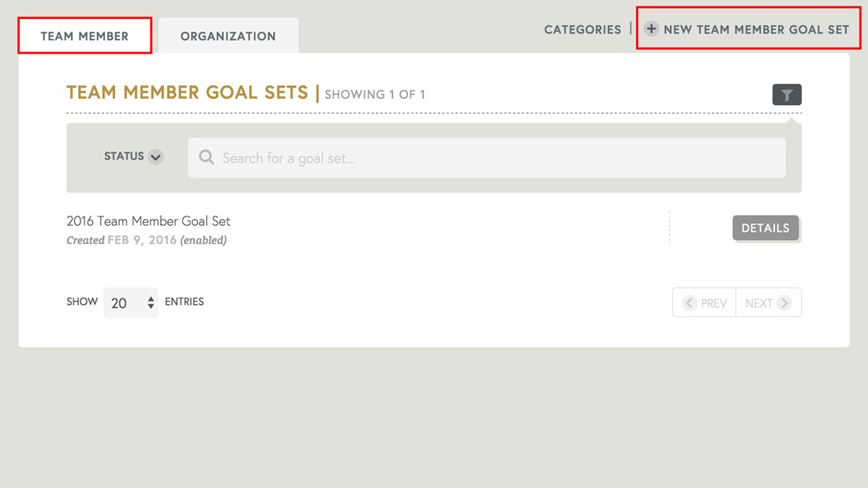Switch to the ORGANIZATION tab
This screenshot has height=488, width=868.
tap(228, 36)
